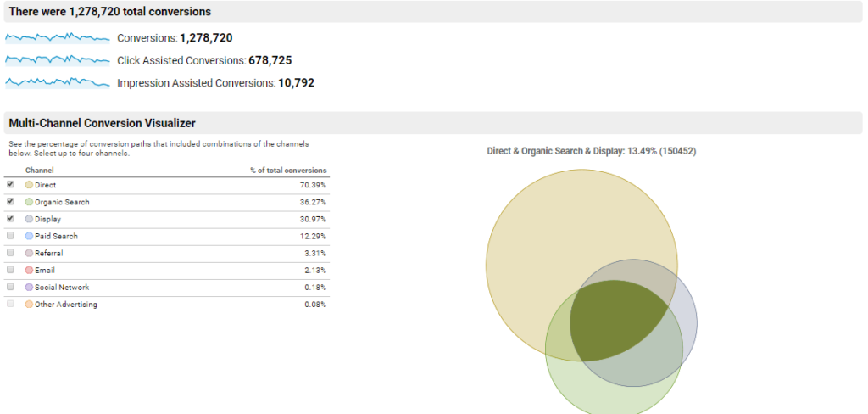Click the Other Advertising orange color dot

[30, 304]
